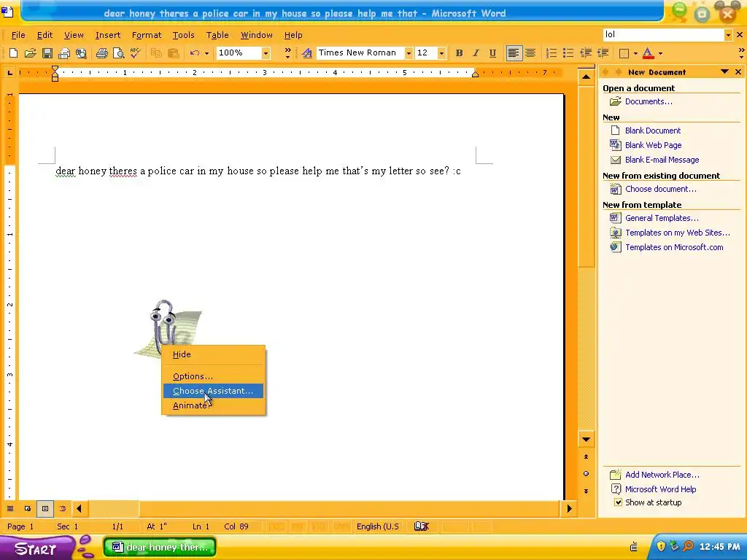Viewport: 747px width, 560px height.
Task: Click the Paste toolbar icon
Action: tap(173, 52)
